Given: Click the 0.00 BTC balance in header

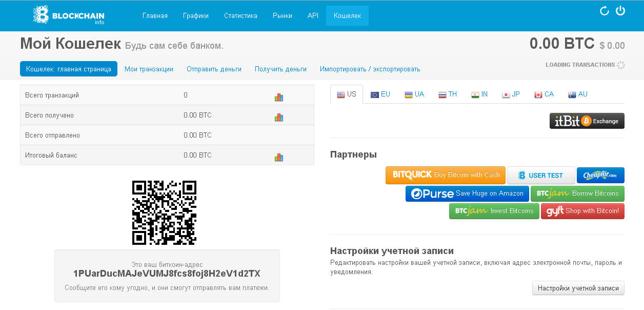Looking at the screenshot, I should click(x=562, y=44).
